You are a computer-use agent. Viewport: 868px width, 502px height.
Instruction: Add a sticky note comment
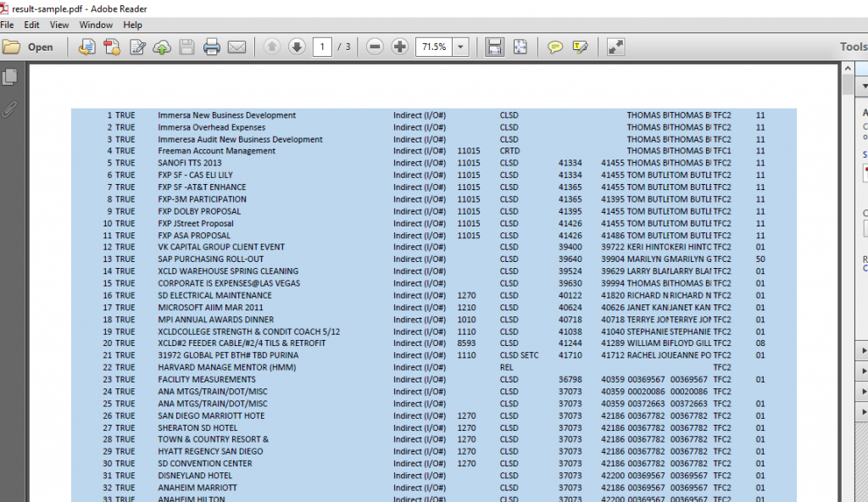point(555,47)
